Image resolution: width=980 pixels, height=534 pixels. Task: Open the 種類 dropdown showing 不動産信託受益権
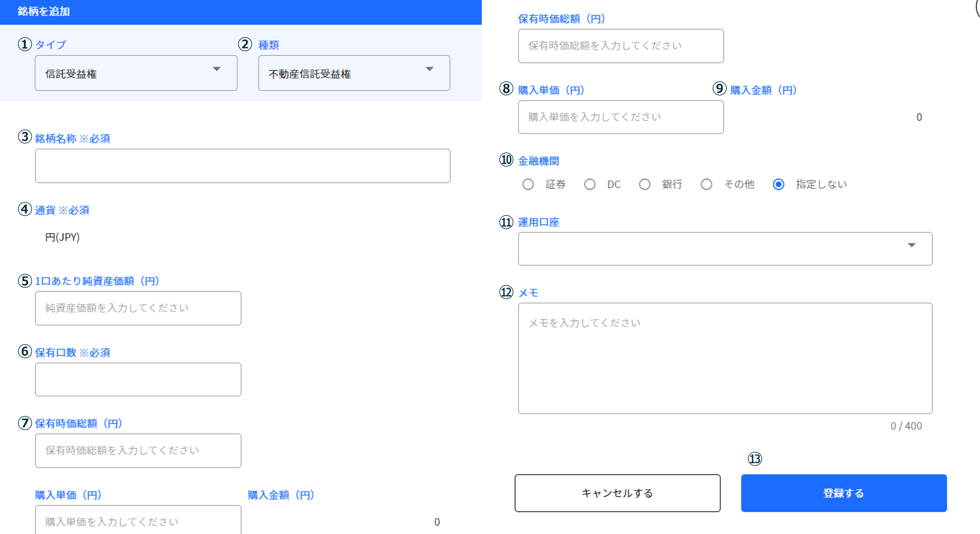coord(354,73)
